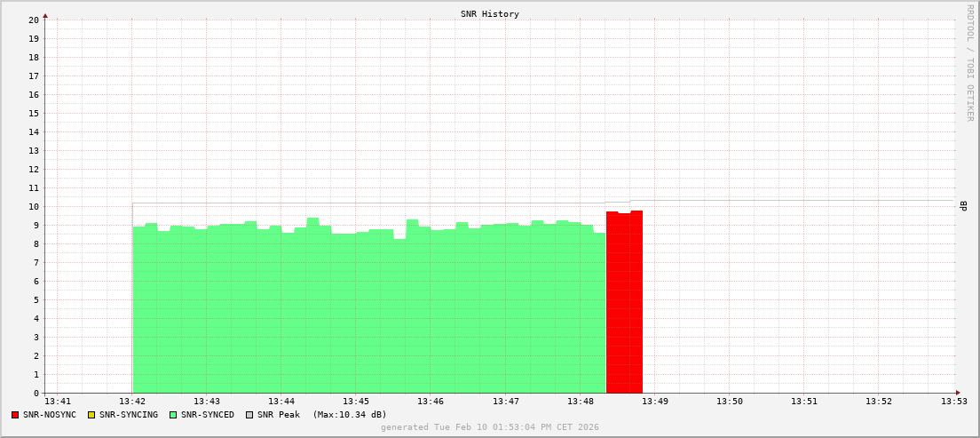Viewport: 980px width, 438px height.
Task: Click the 10 value on the y-axis
Action: 34,207
